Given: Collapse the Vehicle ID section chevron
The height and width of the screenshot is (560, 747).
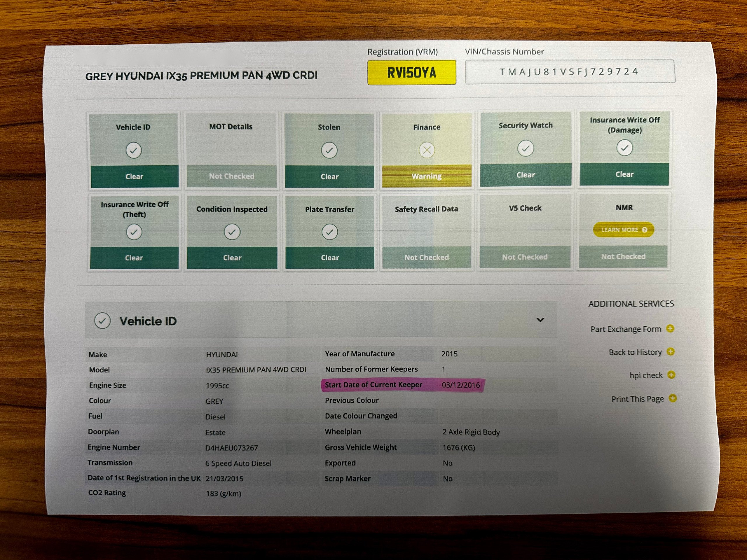Looking at the screenshot, I should coord(540,320).
